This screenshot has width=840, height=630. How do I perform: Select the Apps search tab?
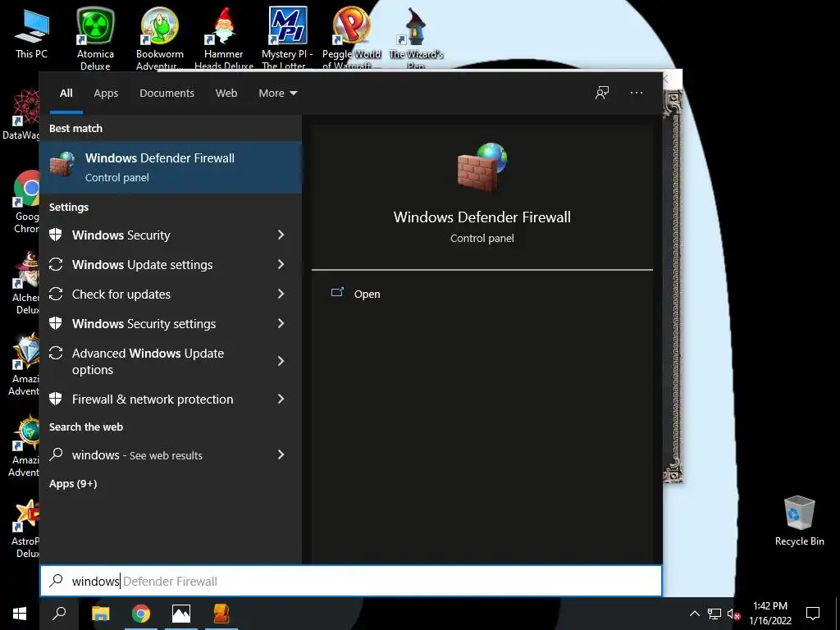coord(106,94)
